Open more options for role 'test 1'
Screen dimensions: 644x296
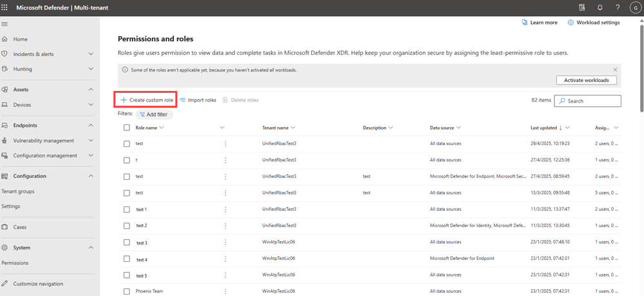tap(225, 209)
